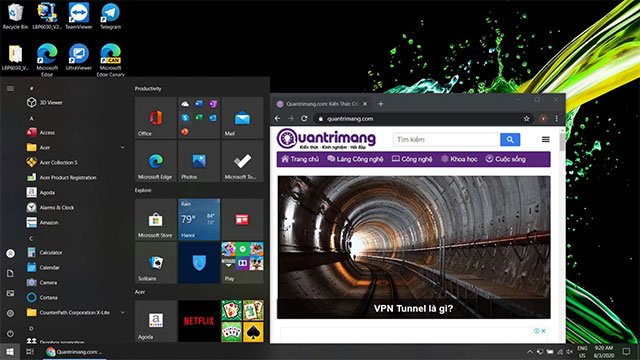Open Documents from the Start sidebar
The image size is (640, 360).
pyautogui.click(x=10, y=273)
